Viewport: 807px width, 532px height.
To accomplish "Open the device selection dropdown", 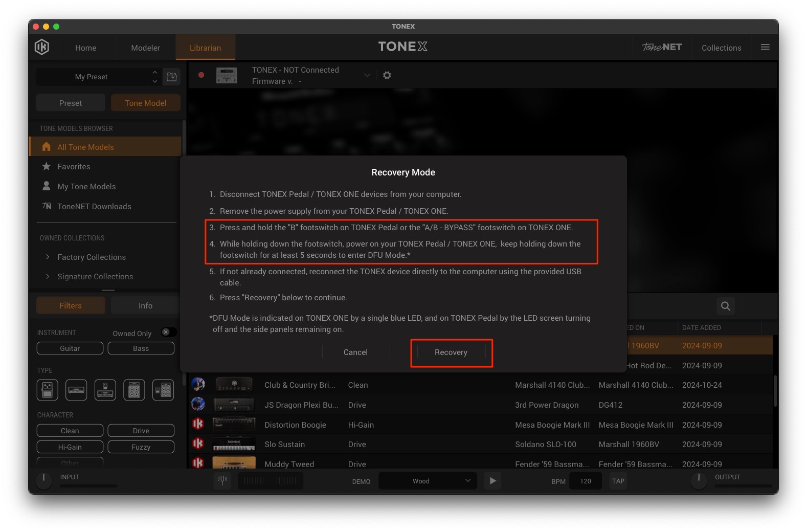I will pyautogui.click(x=367, y=75).
